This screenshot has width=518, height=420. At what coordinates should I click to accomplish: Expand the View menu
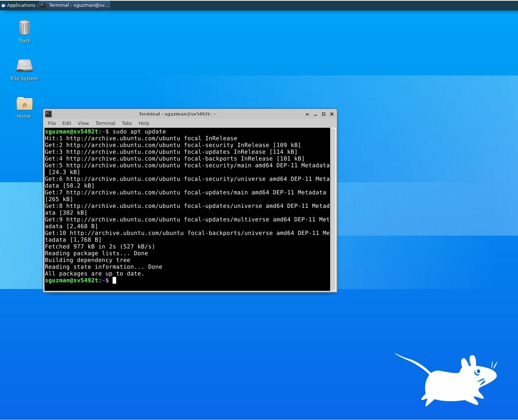pyautogui.click(x=83, y=123)
